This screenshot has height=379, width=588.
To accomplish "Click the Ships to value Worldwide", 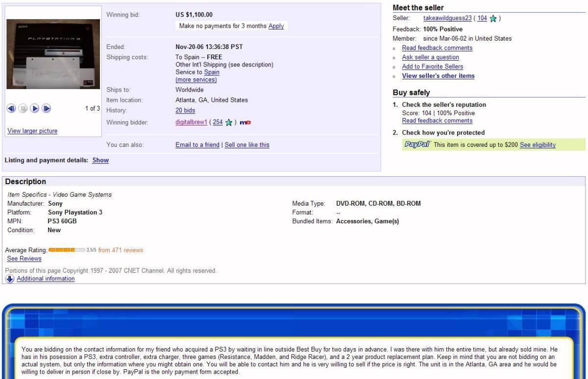I will click(190, 90).
